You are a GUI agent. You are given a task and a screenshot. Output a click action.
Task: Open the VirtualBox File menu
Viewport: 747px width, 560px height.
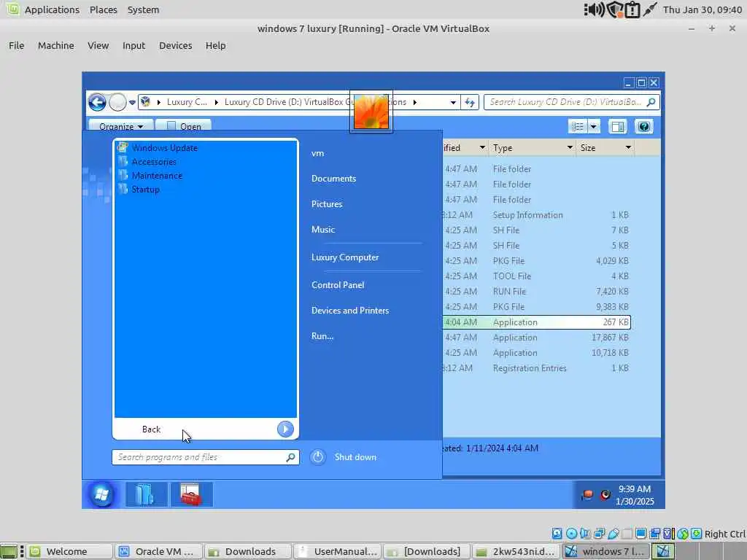pyautogui.click(x=16, y=46)
